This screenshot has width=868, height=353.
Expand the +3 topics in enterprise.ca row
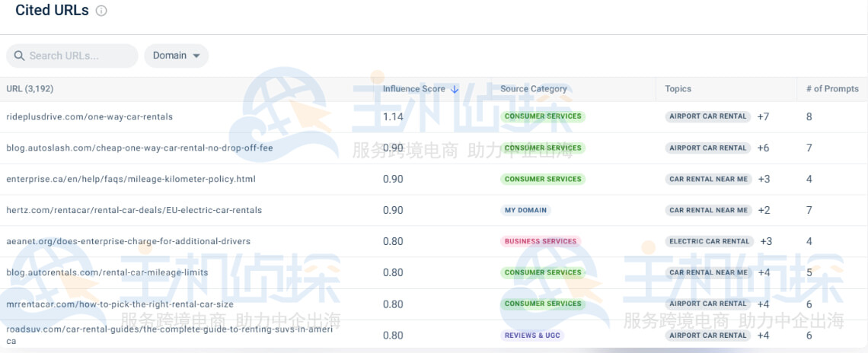pyautogui.click(x=764, y=180)
